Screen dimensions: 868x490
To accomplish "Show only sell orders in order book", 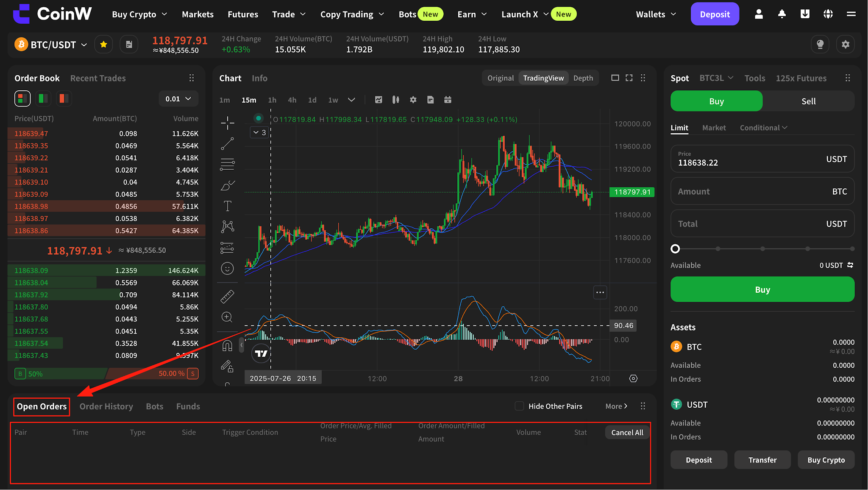I will pyautogui.click(x=64, y=98).
